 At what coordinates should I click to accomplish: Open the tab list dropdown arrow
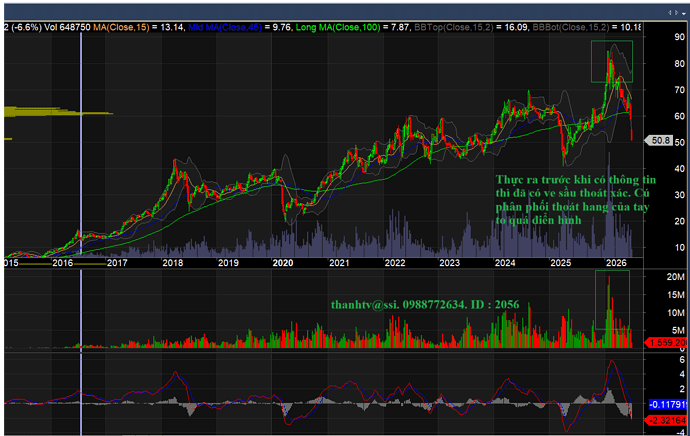click(x=683, y=14)
